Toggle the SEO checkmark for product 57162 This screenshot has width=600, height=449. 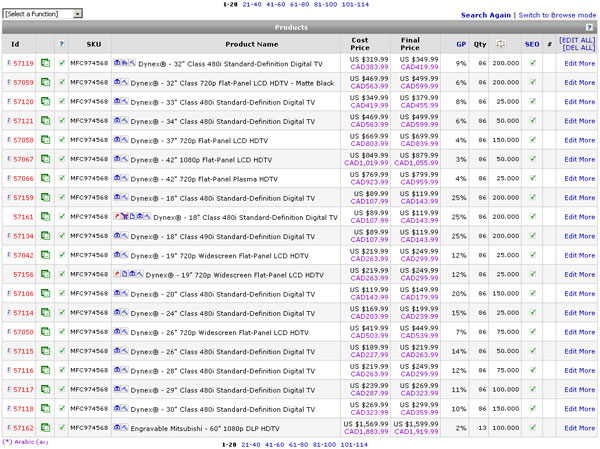(x=532, y=428)
